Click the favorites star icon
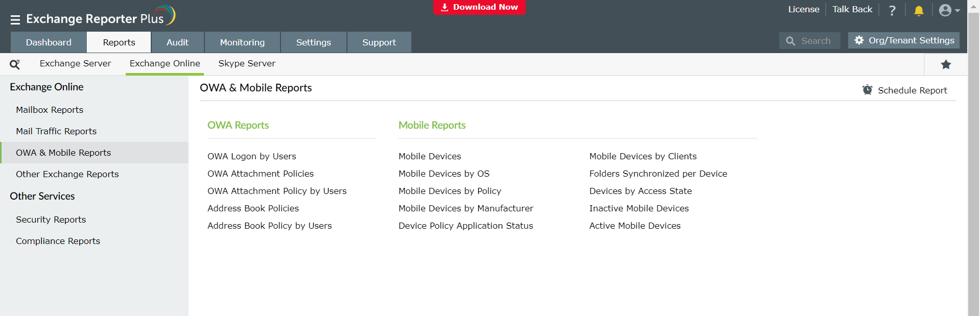This screenshot has width=980, height=316. tap(946, 64)
